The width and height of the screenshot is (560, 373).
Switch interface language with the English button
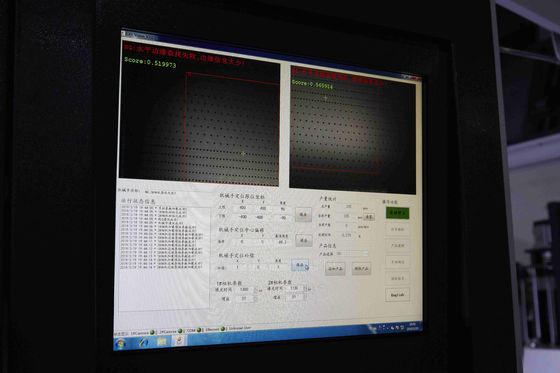point(398,295)
